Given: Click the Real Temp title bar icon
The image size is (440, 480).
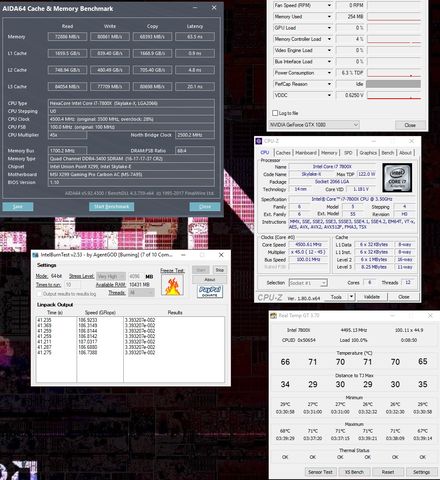Looking at the screenshot, I should coord(273,315).
